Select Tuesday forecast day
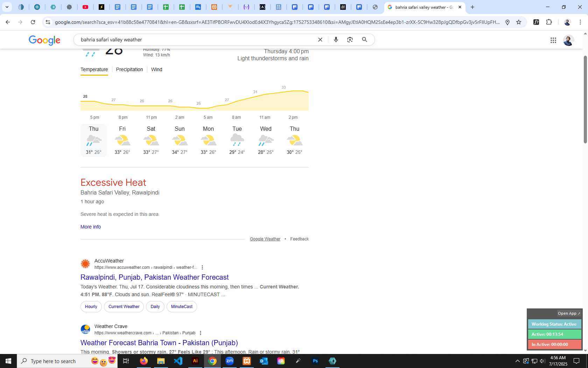This screenshot has height=368, width=588. coord(237,140)
